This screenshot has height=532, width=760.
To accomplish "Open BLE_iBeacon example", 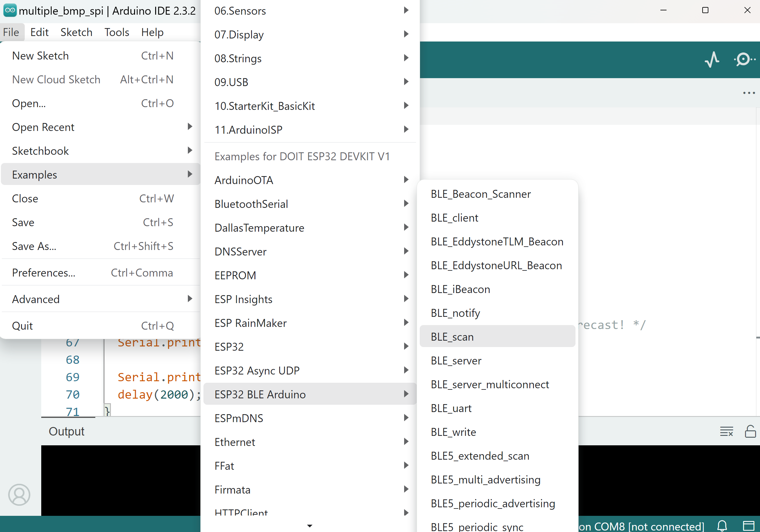I will (498, 289).
